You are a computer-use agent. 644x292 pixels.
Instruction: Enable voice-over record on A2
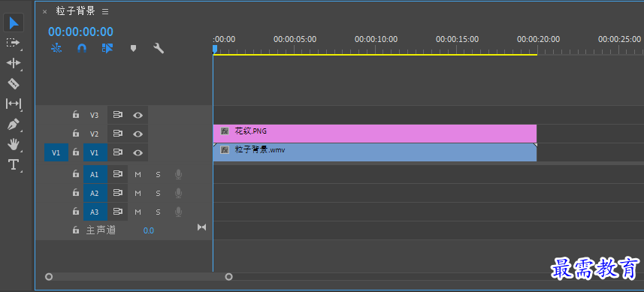tap(178, 193)
